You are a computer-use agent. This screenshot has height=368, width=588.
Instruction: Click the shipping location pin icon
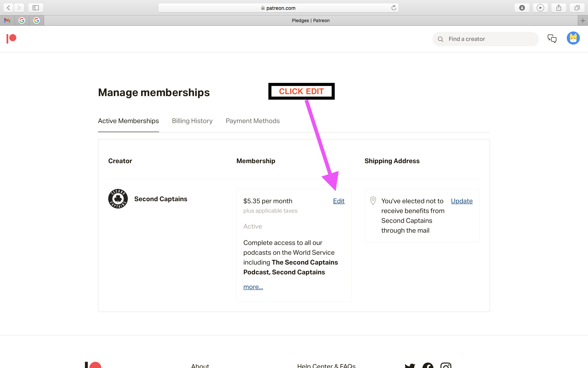[x=373, y=201]
